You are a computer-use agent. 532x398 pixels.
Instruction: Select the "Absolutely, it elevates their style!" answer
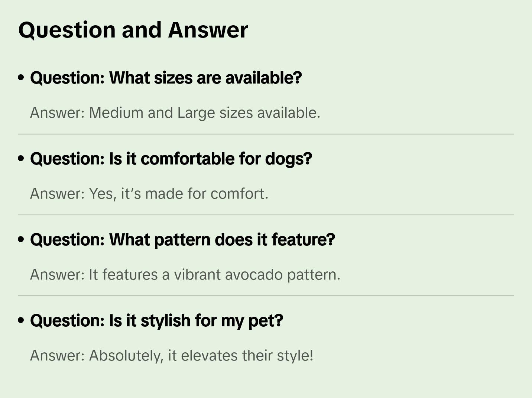pyautogui.click(x=172, y=356)
